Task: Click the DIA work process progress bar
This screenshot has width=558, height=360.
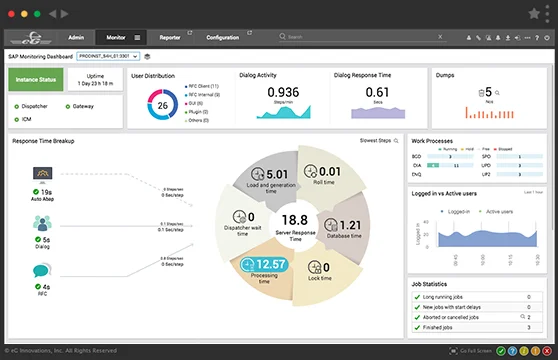Action: click(450, 165)
